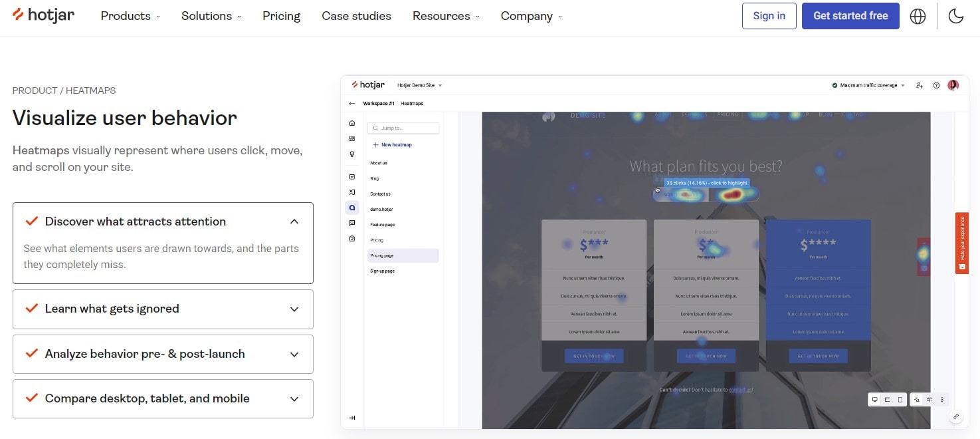Screen dimensions: 980x439
Task: Click contact us link under pricing cards
Action: [x=740, y=390]
